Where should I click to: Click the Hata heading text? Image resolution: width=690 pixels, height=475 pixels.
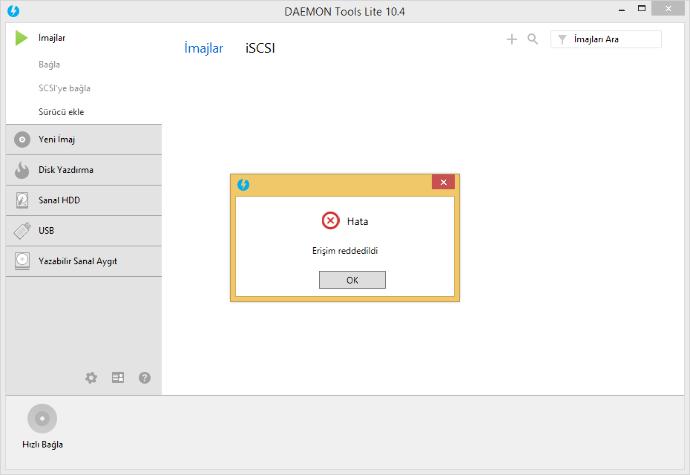[x=357, y=221]
